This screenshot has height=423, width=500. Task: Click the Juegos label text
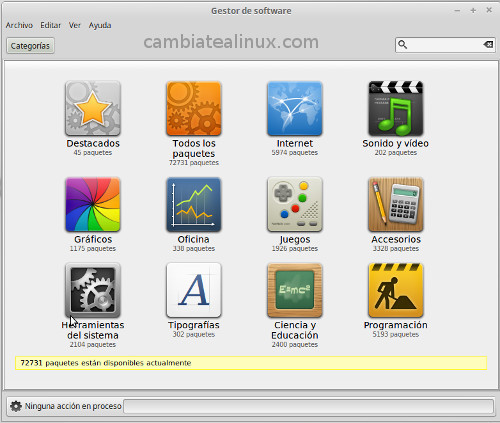tap(295, 239)
